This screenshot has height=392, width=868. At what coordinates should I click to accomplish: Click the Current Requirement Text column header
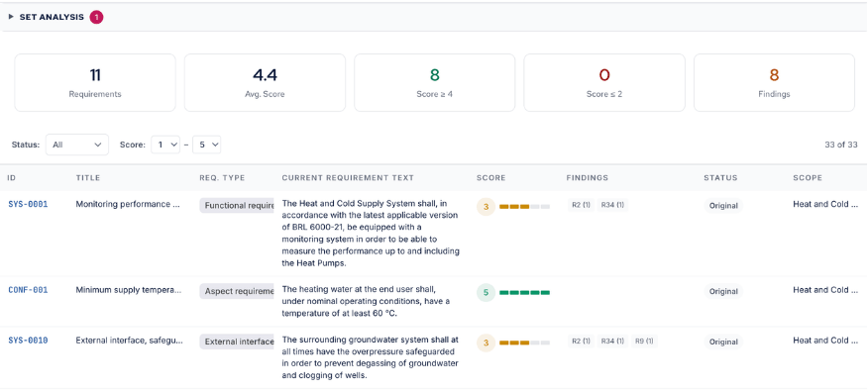[x=348, y=178]
